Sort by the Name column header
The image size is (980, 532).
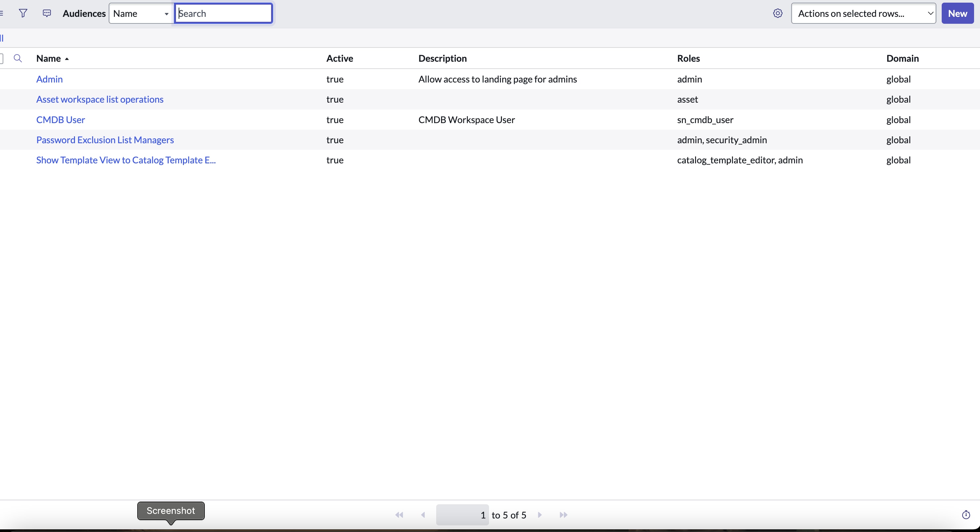pos(49,58)
